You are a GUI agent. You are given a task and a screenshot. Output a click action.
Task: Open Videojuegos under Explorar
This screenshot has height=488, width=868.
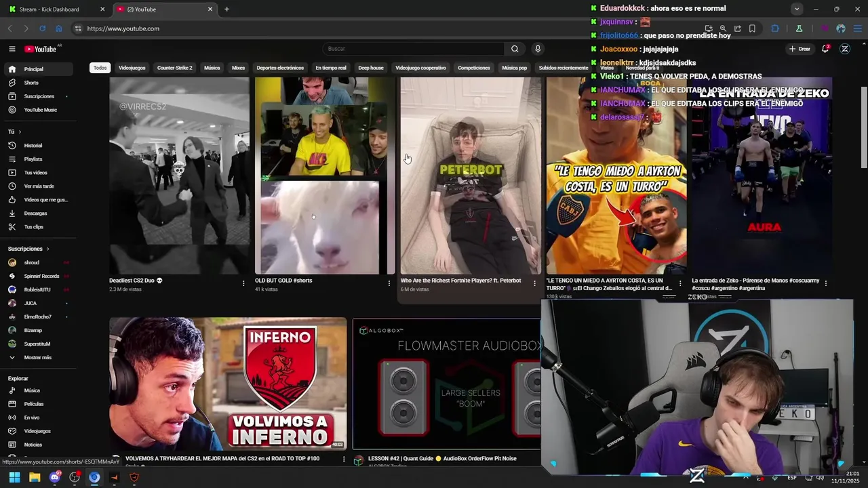pyautogui.click(x=38, y=431)
